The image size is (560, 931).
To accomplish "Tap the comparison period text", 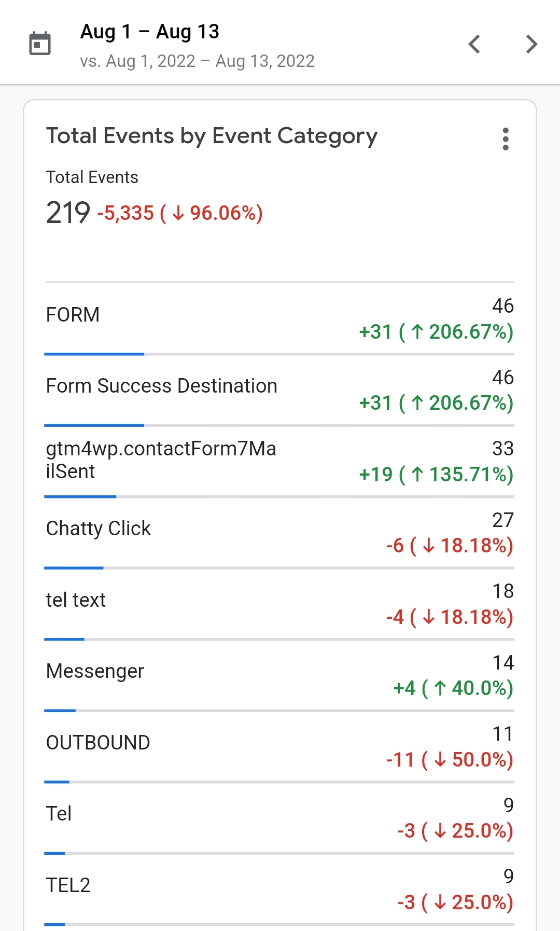I will coord(197,61).
